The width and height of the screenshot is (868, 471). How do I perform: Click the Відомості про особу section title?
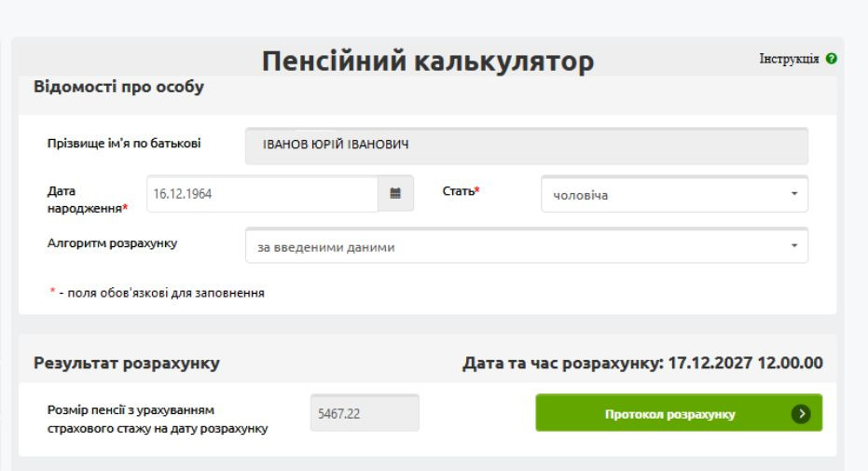click(x=118, y=89)
